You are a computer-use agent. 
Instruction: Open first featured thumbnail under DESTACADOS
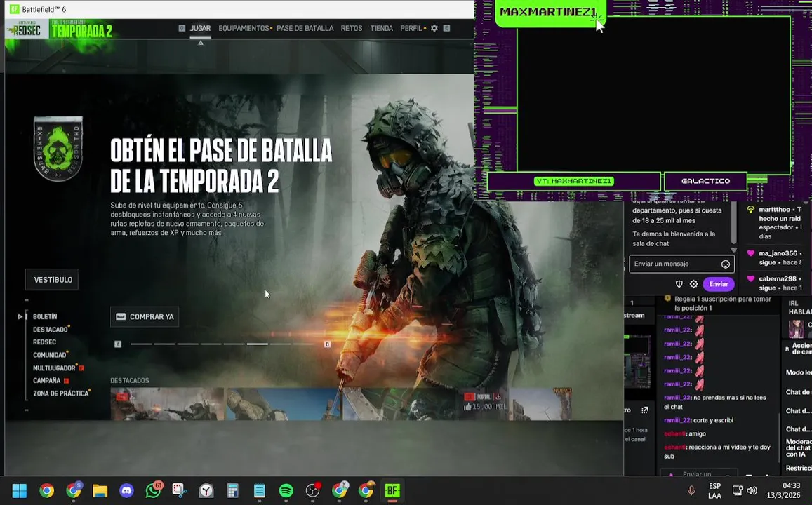click(x=167, y=404)
